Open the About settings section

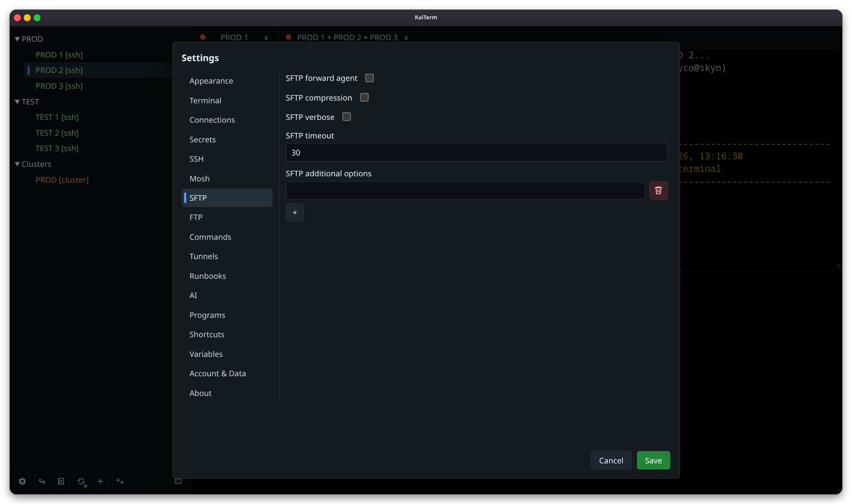coord(227,393)
